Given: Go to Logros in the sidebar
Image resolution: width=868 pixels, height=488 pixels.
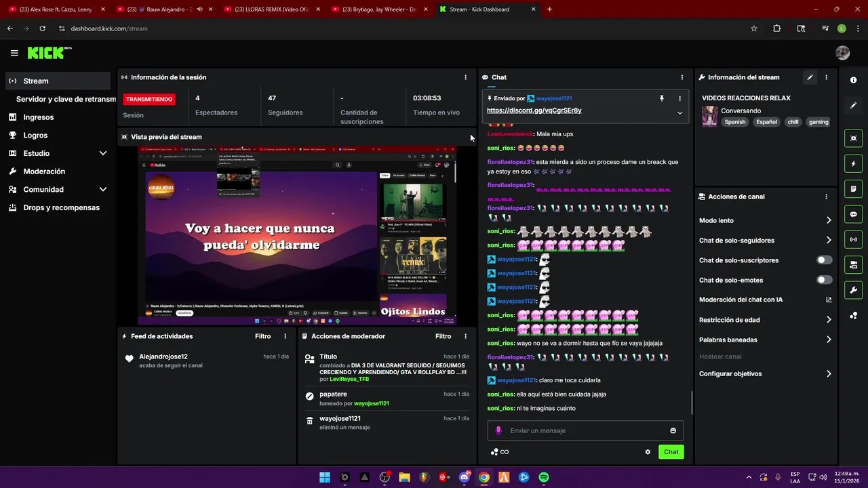Looking at the screenshot, I should click(x=58, y=135).
